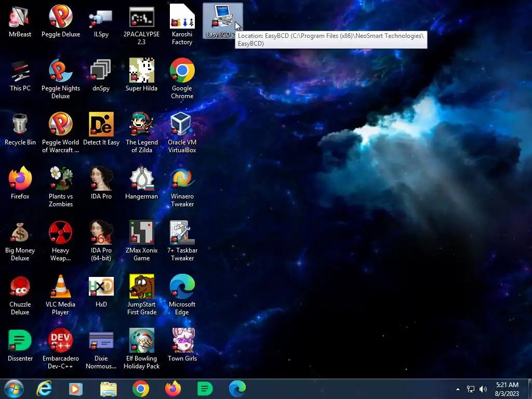Click the HxD hex editor icon
The image size is (532, 399).
tap(101, 291)
